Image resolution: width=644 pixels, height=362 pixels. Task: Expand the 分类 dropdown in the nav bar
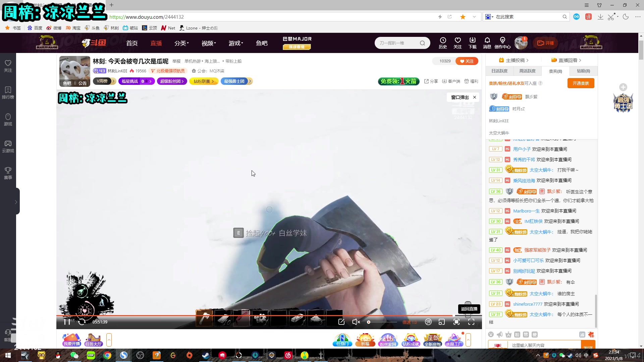(x=181, y=43)
